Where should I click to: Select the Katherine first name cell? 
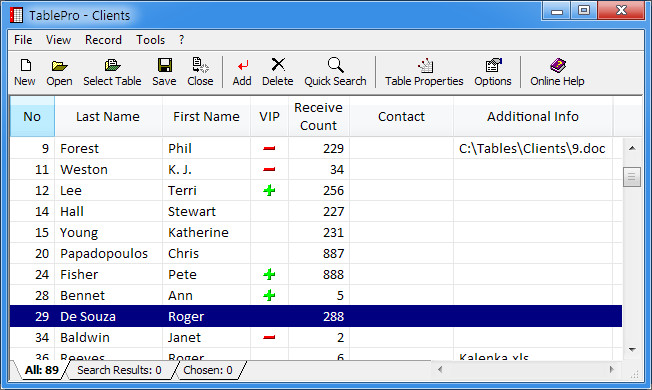tap(206, 232)
